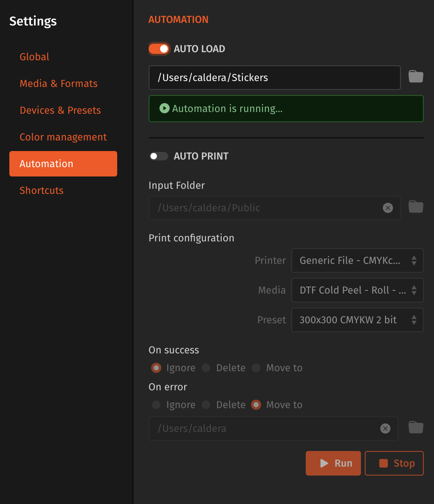Disable the Auto Load toggle
The width and height of the screenshot is (434, 504).
159,49
